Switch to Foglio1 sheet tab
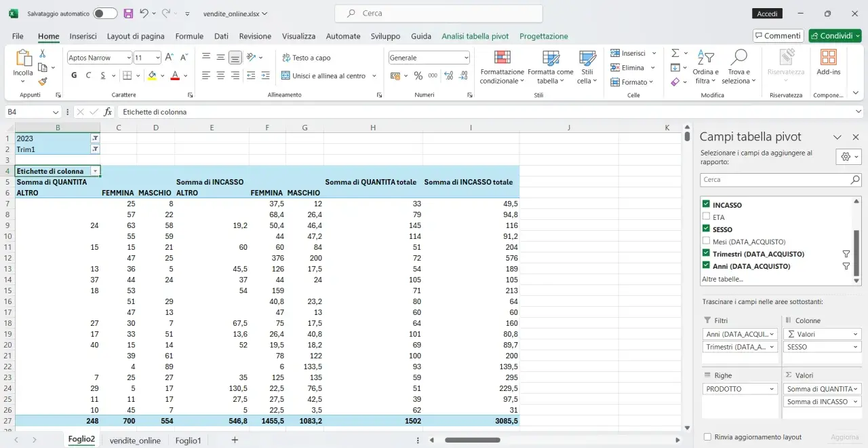The width and height of the screenshot is (868, 448). point(188,441)
